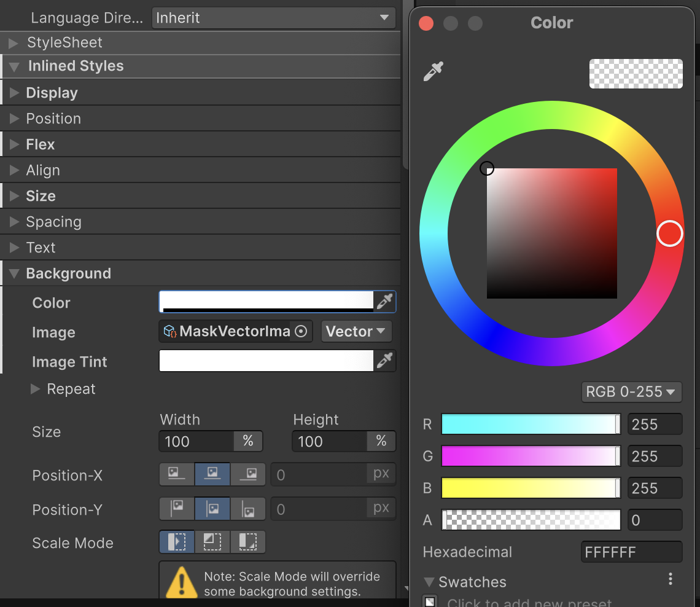Click the saturation-brightness square

552,233
